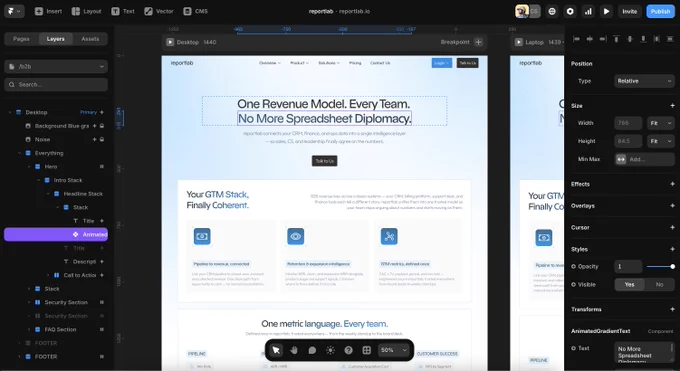
Task: Select the Vector tool
Action: [x=159, y=11]
